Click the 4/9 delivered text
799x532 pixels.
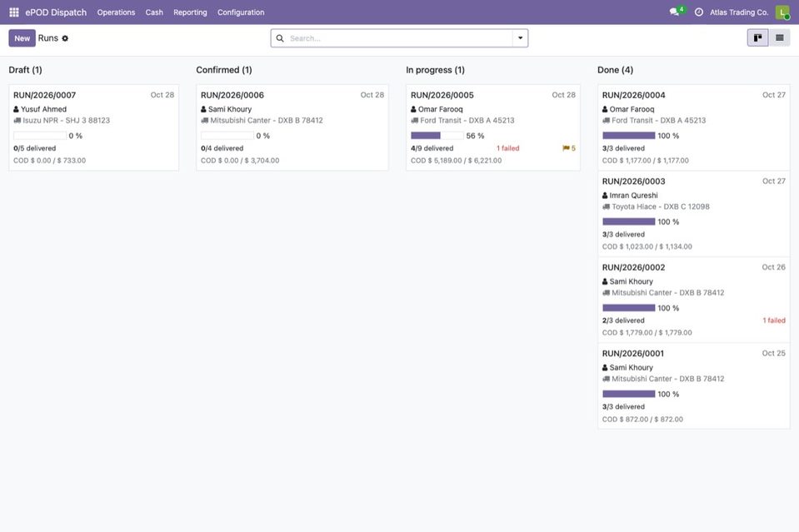tap(432, 148)
